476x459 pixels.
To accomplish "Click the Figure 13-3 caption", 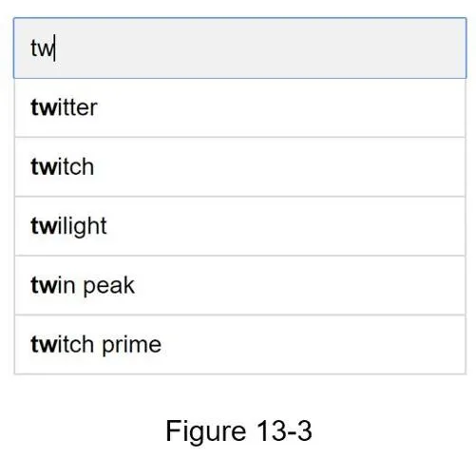I will [x=238, y=430].
